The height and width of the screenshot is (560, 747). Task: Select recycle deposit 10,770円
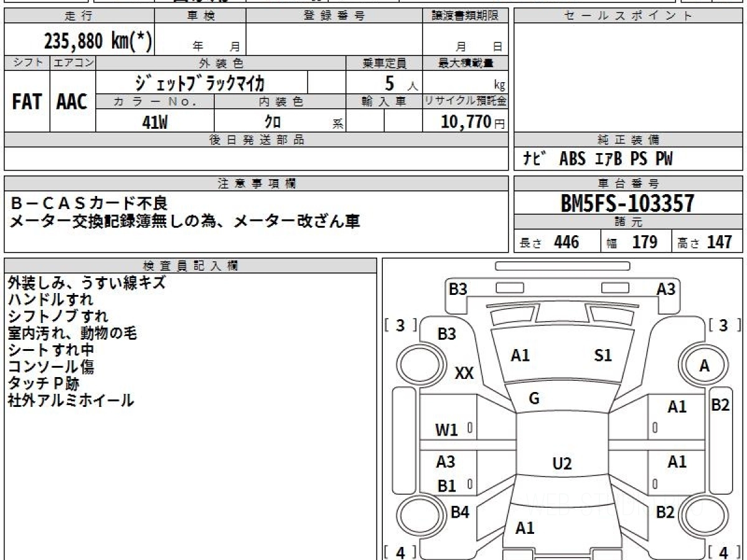tap(472, 122)
